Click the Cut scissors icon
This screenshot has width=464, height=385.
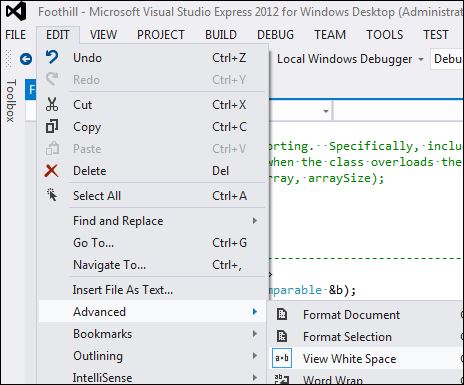tap(52, 104)
